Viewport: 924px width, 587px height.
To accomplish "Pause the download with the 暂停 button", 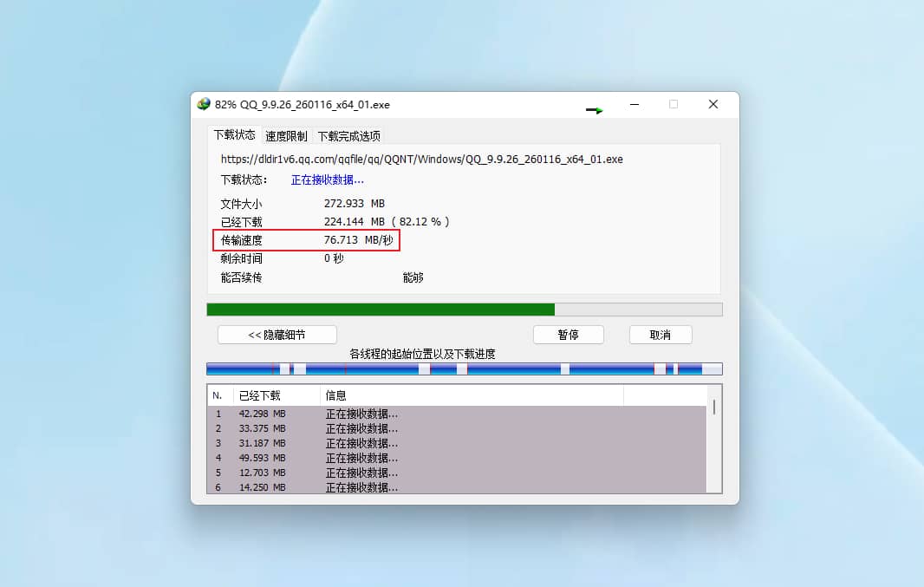I will pyautogui.click(x=569, y=334).
